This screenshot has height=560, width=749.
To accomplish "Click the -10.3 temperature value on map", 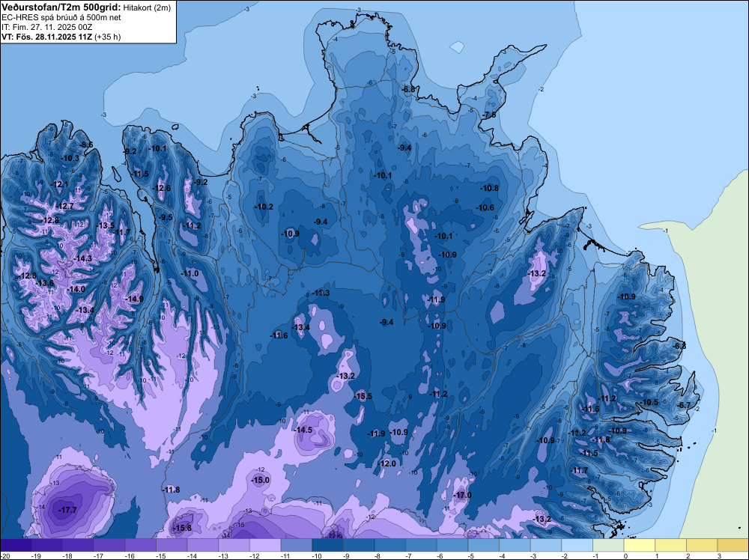I will point(70,157).
